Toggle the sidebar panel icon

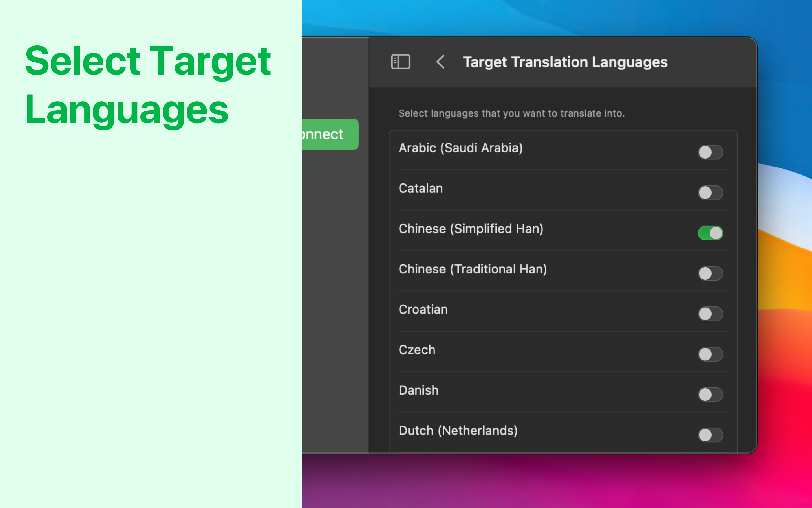coord(400,62)
